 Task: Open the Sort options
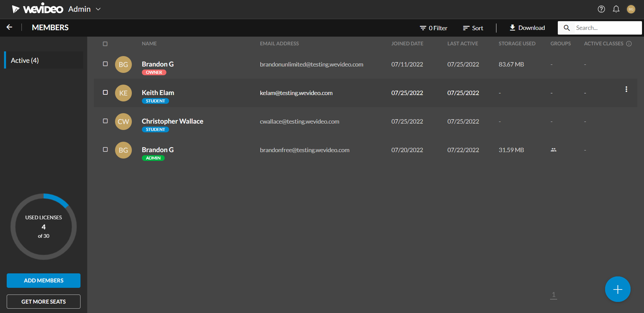(x=473, y=28)
